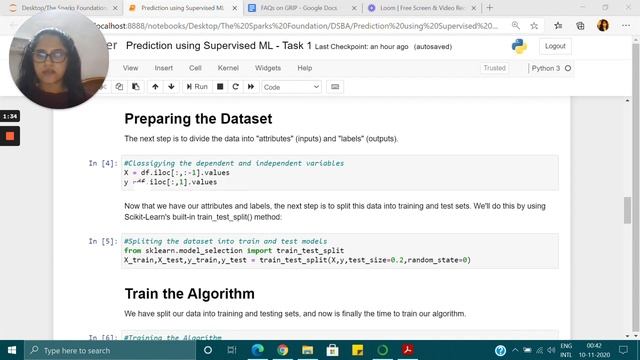Image resolution: width=640 pixels, height=360 pixels.
Task: Copy selected cells toolbar icon
Action: (x=119, y=87)
